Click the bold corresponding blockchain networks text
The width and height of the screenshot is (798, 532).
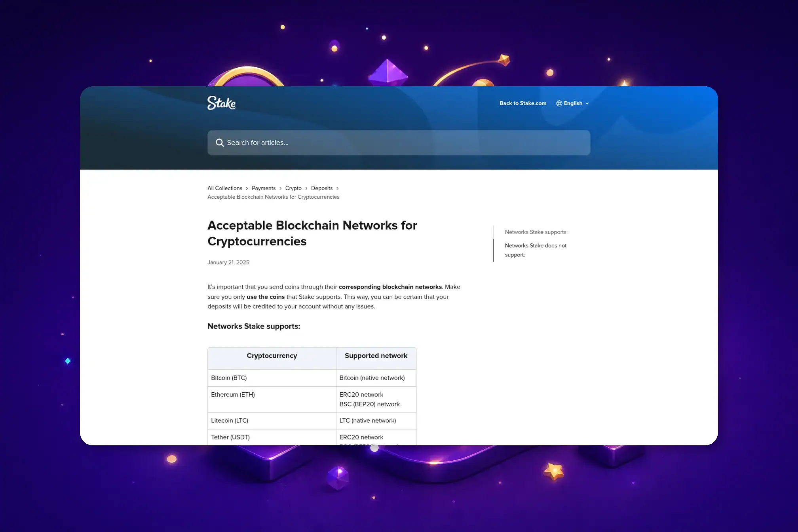pyautogui.click(x=390, y=287)
